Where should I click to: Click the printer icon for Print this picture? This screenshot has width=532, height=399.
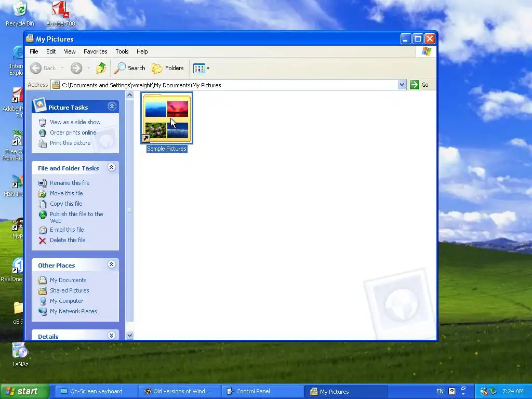43,143
